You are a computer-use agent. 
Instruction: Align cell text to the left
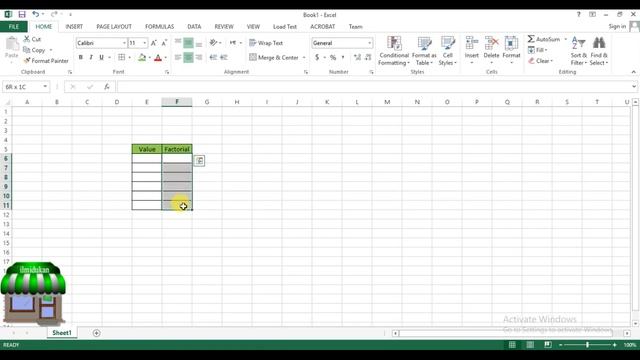coord(178,58)
